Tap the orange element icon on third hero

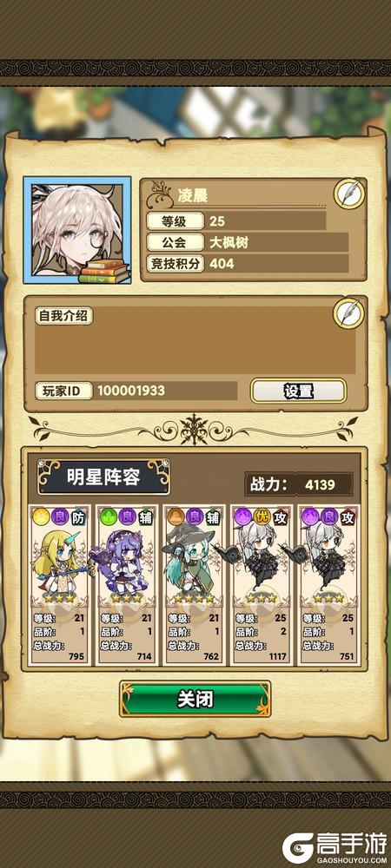[x=176, y=516]
